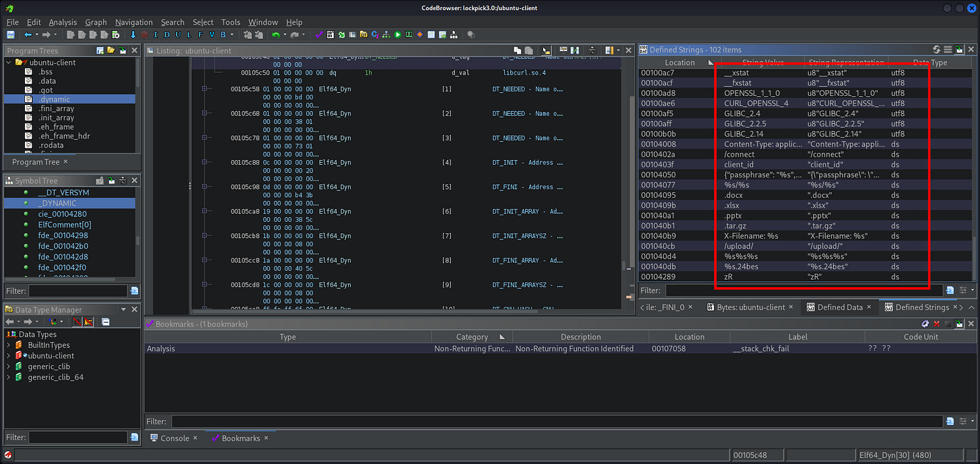
Task: Click the camera snapshot icon in Listing
Action: point(591,50)
